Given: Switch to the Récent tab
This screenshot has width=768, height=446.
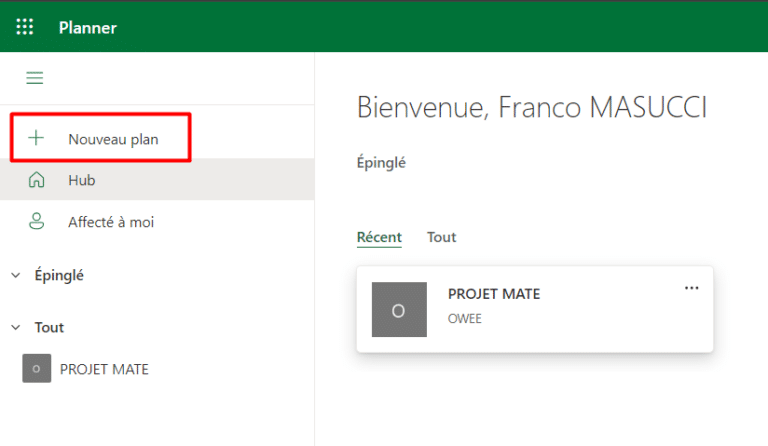Looking at the screenshot, I should tap(379, 237).
